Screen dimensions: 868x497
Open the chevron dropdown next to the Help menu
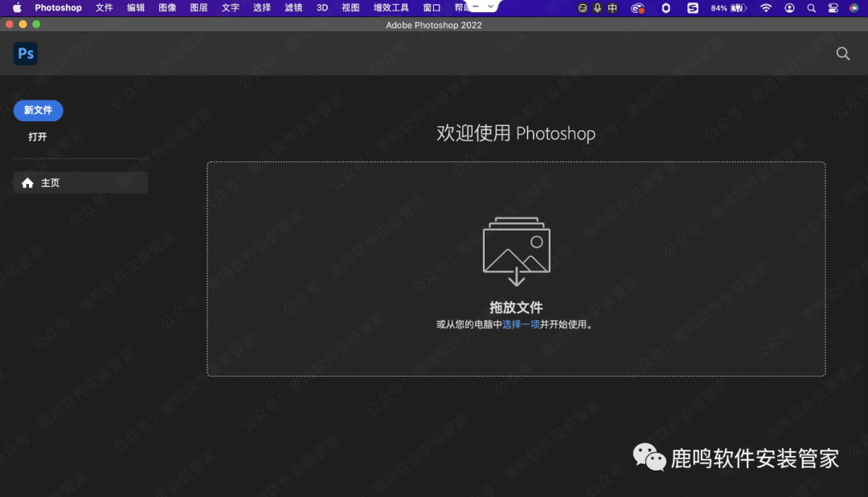tap(490, 8)
